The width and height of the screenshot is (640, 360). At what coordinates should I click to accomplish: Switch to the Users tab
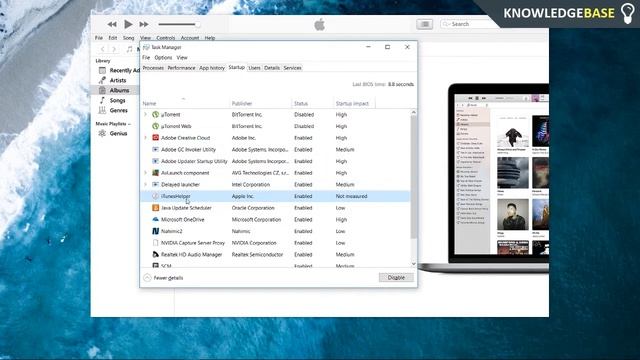pyautogui.click(x=254, y=68)
